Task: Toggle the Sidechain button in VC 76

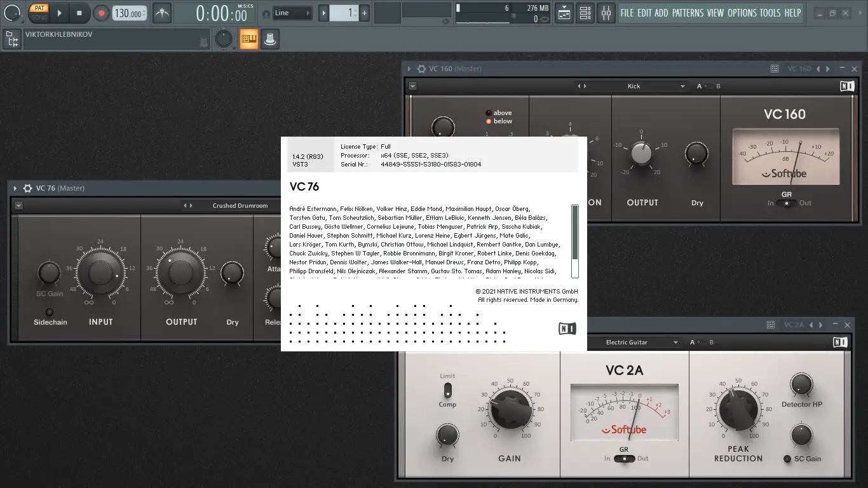Action: tap(50, 312)
